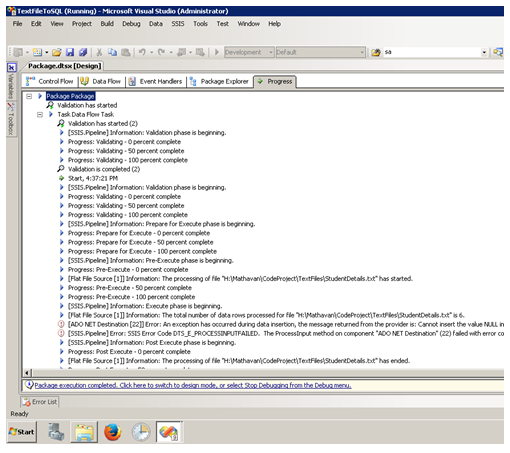Click the Navigate Backward toolbar icon
This screenshot has height=453, width=510.
pyautogui.click(x=181, y=52)
